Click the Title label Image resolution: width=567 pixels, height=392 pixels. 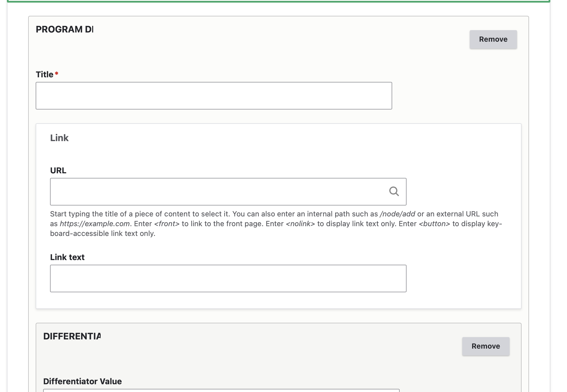click(x=45, y=74)
